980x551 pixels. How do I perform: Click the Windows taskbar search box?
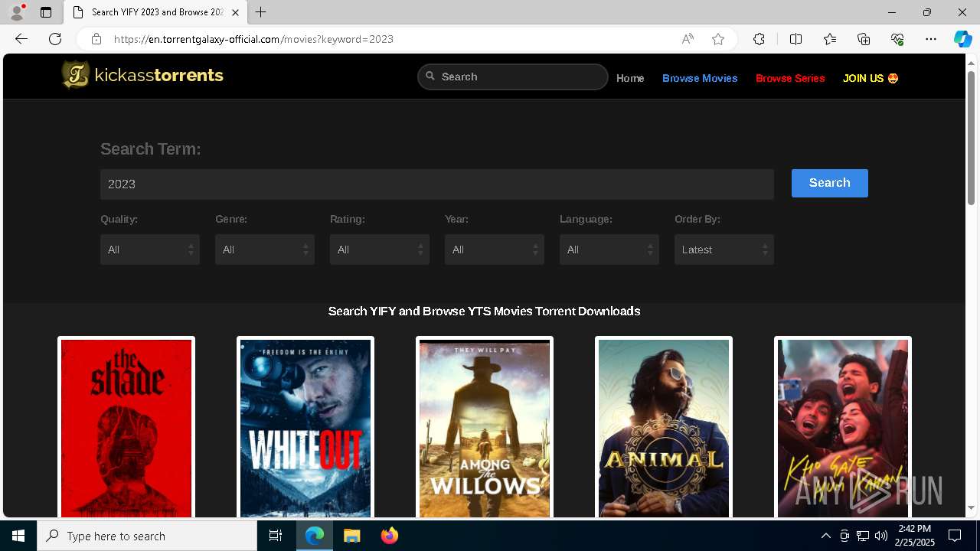click(x=147, y=536)
